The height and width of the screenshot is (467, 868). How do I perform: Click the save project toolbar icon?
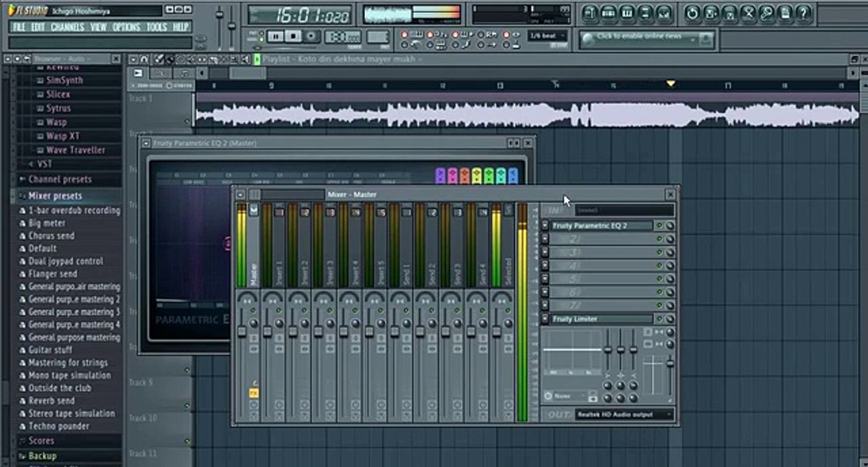pos(711,12)
